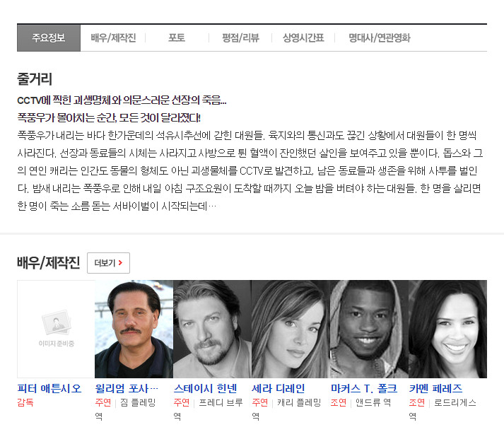504x432 pixels.
Task: Go to the 평점/리뷰 tab
Action: point(240,38)
